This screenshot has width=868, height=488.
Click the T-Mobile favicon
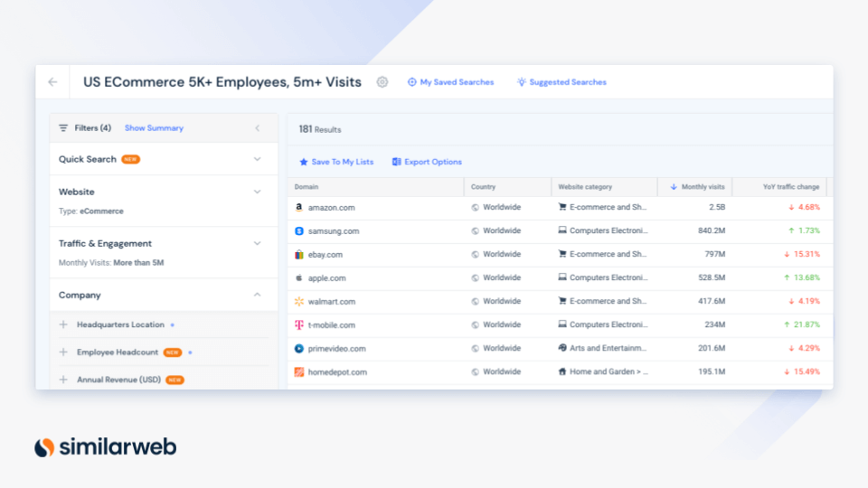tap(299, 325)
